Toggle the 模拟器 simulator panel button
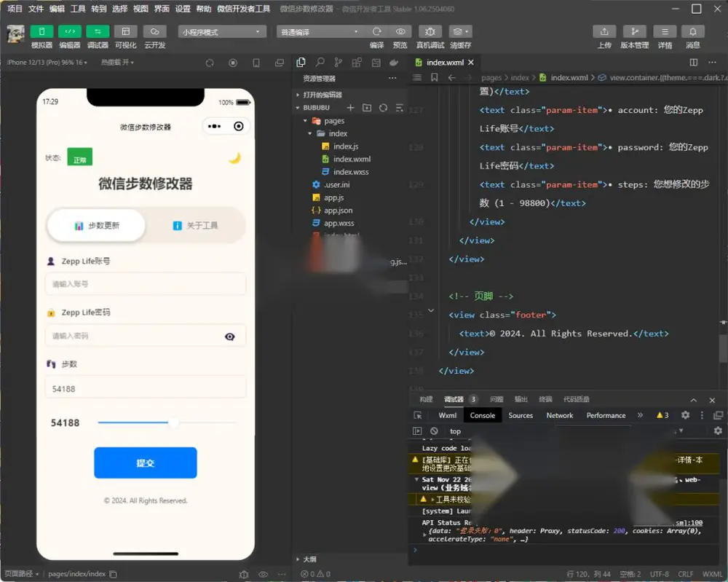This screenshot has height=582, width=728. pyautogui.click(x=41, y=31)
